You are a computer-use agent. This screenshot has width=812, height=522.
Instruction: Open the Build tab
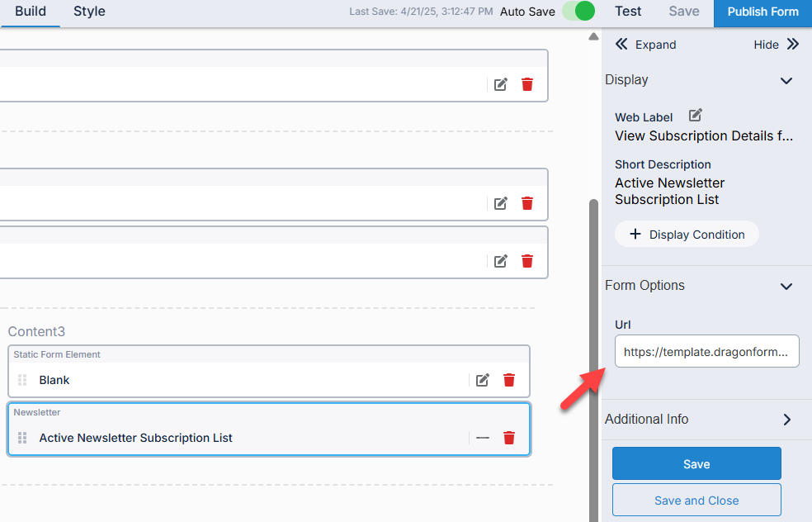(30, 12)
